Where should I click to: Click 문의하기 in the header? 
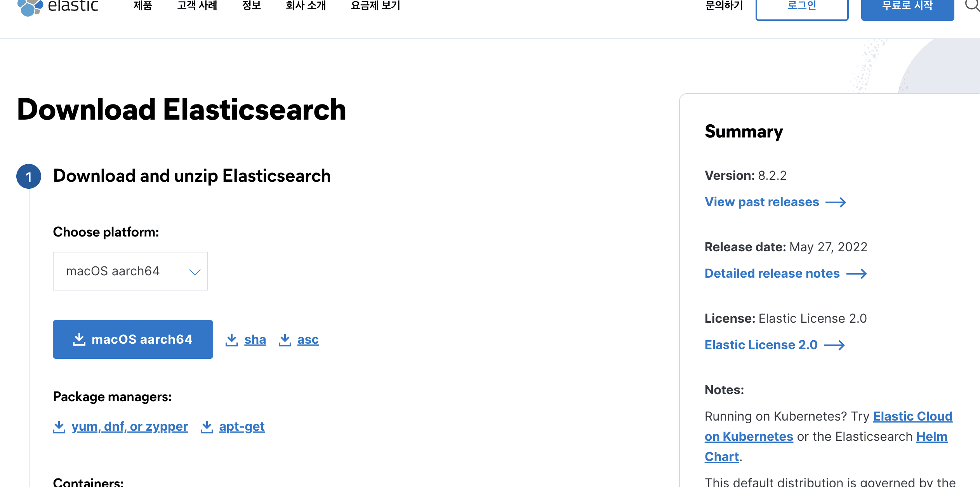point(724,5)
